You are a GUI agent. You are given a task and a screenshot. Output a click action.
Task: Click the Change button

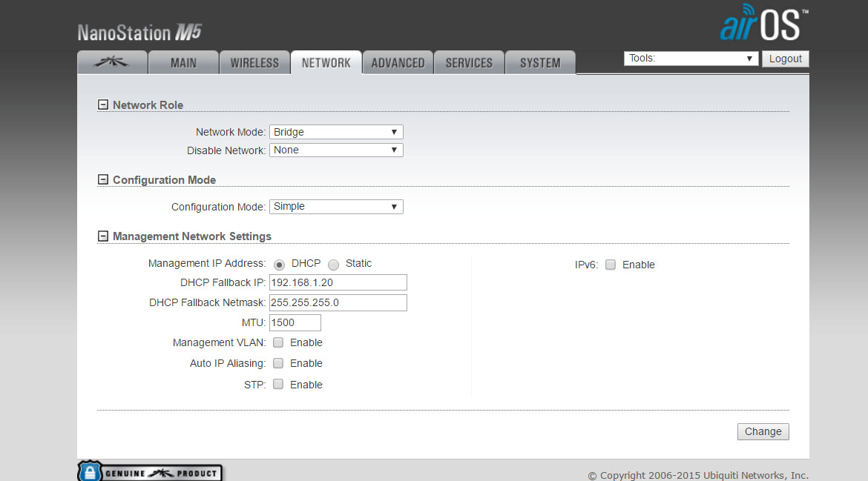[763, 431]
